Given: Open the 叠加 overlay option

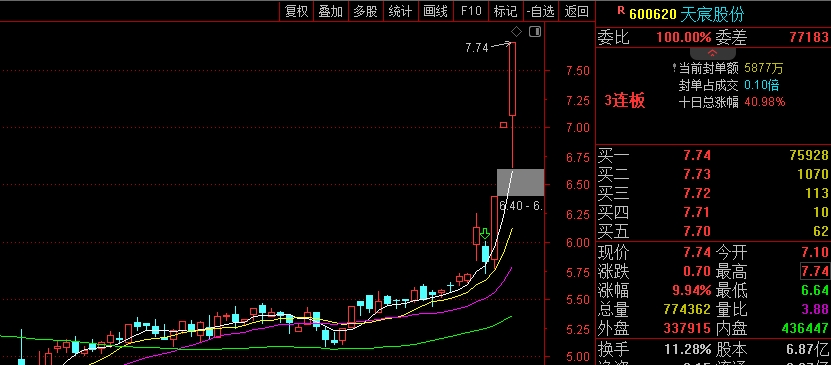Looking at the screenshot, I should pyautogui.click(x=331, y=11).
